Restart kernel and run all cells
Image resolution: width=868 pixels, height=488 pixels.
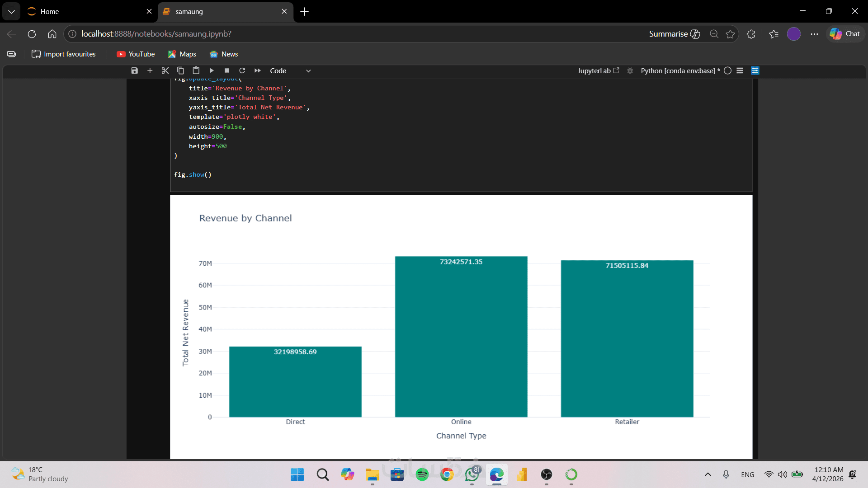pyautogui.click(x=258, y=70)
